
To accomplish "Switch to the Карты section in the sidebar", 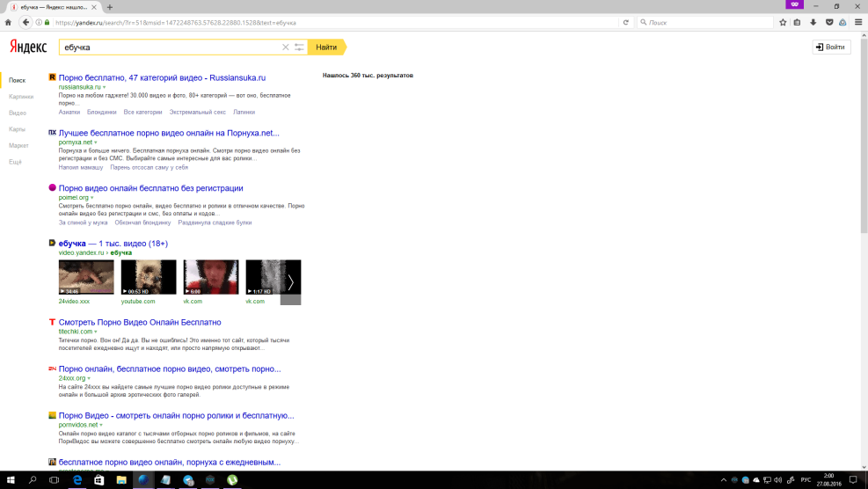I will [18, 129].
